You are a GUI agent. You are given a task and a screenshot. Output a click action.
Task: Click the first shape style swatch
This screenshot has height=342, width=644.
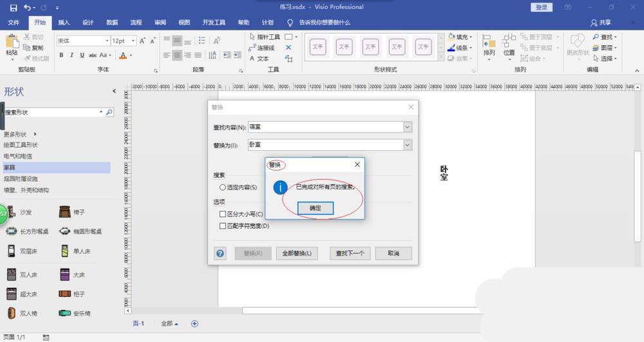click(318, 47)
